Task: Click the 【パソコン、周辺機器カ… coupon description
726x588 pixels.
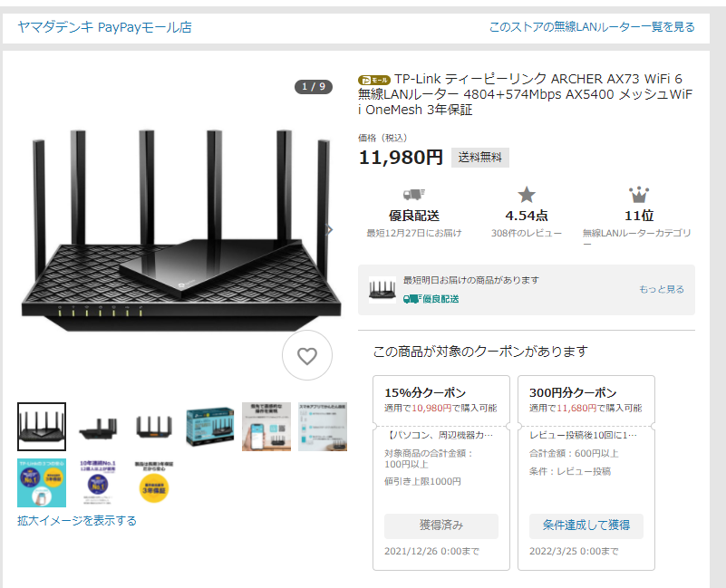Action: (x=440, y=435)
